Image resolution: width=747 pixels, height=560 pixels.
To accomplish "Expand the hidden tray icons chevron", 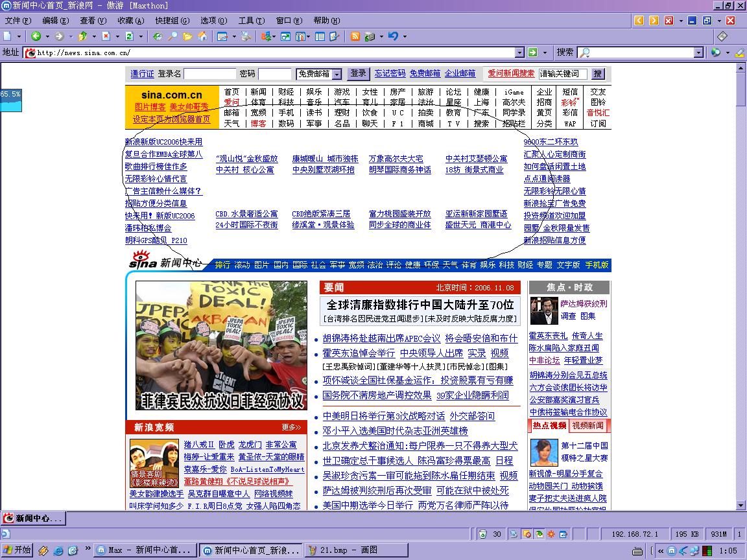I will [661, 551].
